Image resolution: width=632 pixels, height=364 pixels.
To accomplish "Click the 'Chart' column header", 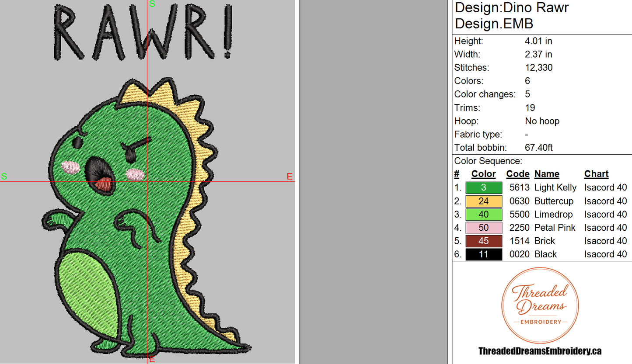I will pos(597,174).
